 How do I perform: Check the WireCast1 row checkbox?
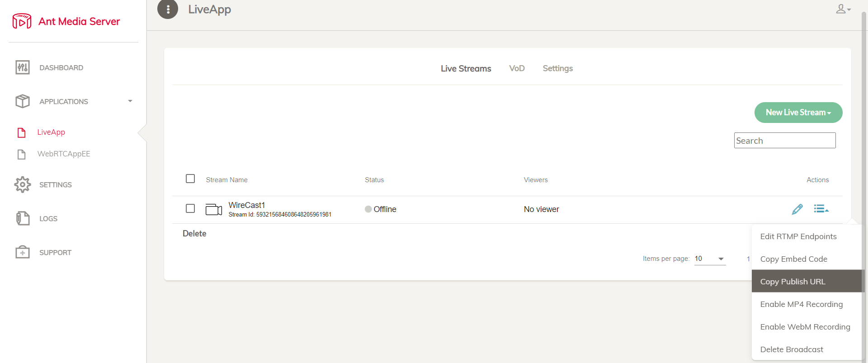[190, 208]
